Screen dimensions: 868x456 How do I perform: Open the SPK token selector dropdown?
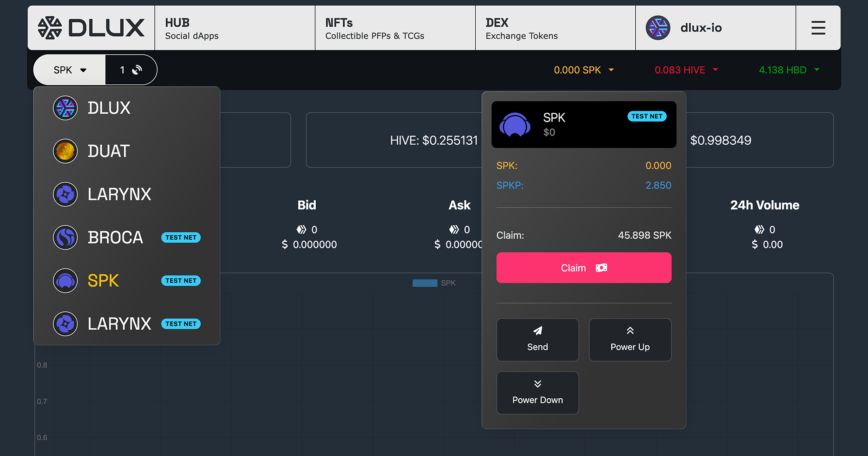tap(70, 70)
